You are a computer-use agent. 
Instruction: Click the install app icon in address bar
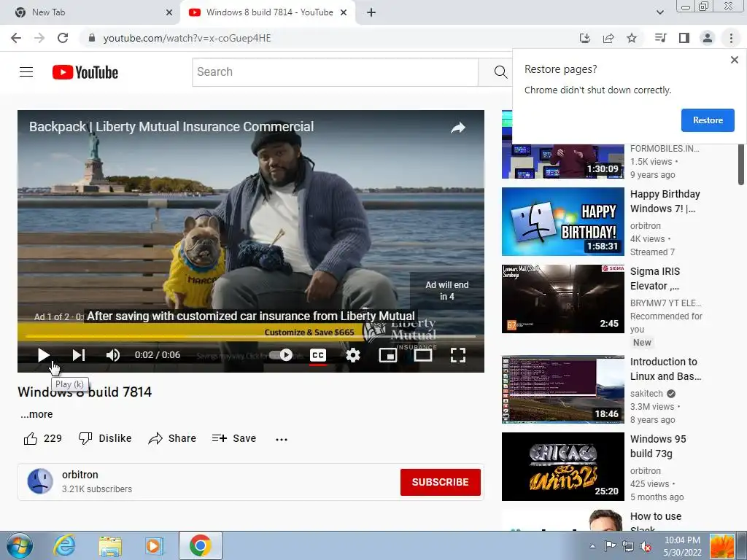click(x=585, y=38)
